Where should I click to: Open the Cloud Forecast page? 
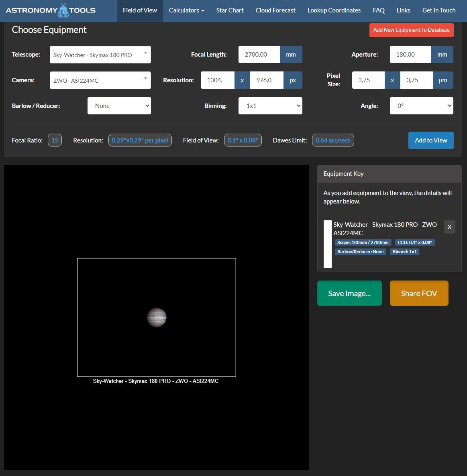pyautogui.click(x=275, y=10)
